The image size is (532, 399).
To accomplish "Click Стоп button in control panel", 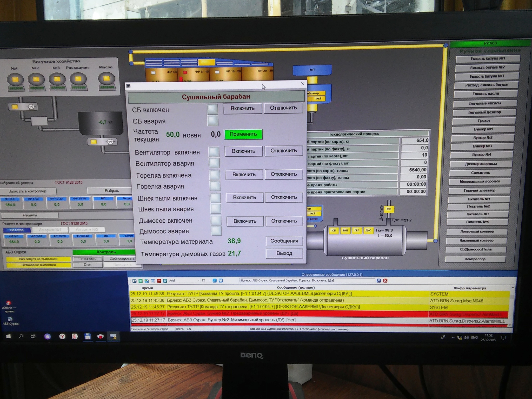I will [88, 265].
